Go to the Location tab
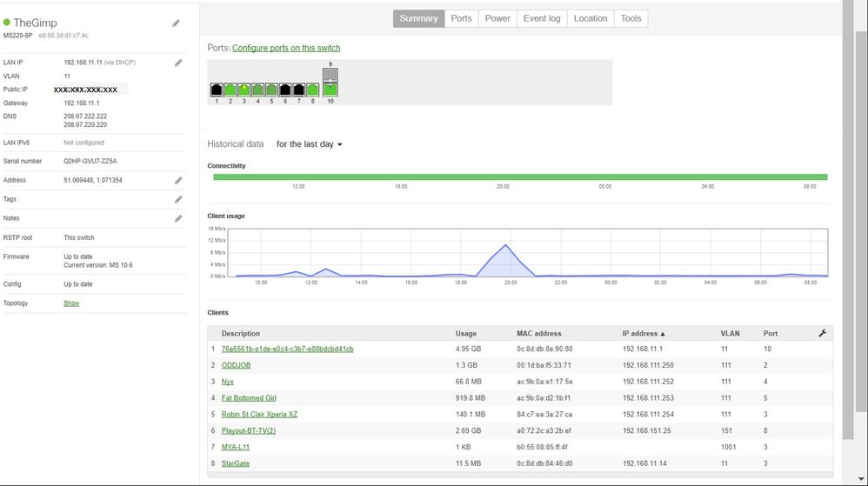Image resolution: width=868 pixels, height=486 pixels. pos(590,18)
